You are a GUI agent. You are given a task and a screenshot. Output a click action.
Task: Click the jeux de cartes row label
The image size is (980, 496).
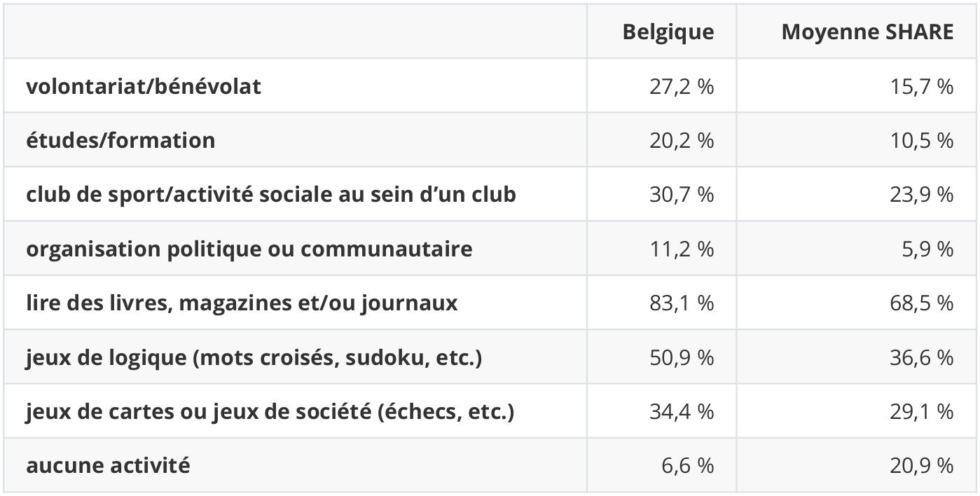[x=270, y=411]
